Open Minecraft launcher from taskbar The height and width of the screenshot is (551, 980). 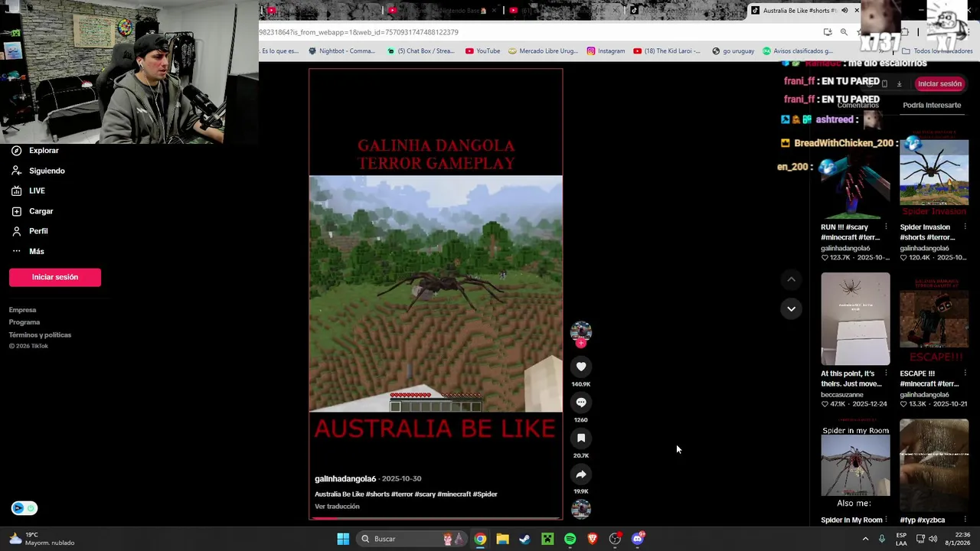[x=547, y=539]
